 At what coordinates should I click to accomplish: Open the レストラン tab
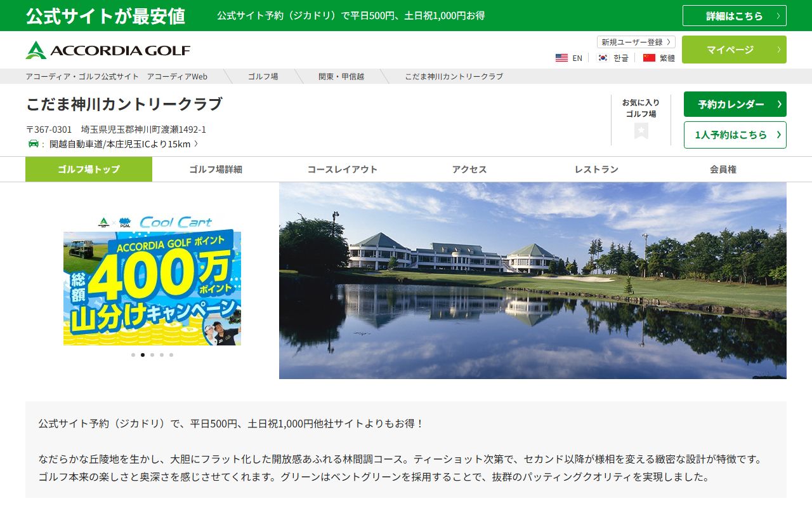pos(596,170)
